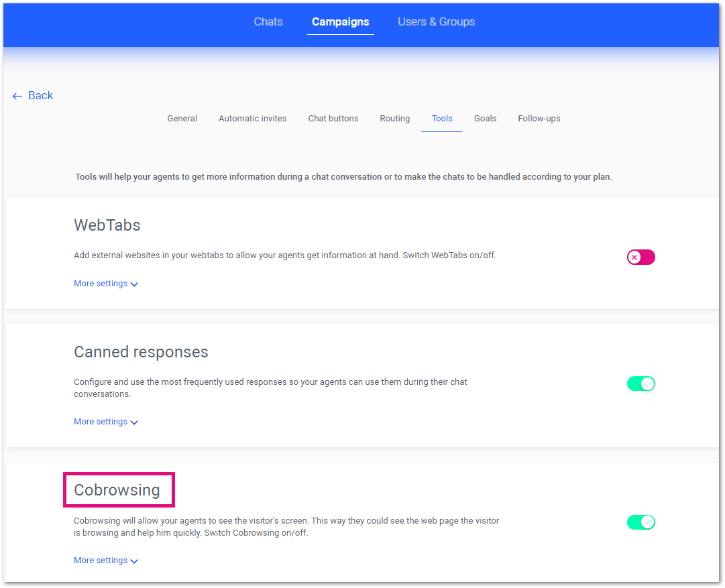Image resolution: width=725 pixels, height=588 pixels.
Task: Click the 'Add external websites' description text
Action: [285, 255]
